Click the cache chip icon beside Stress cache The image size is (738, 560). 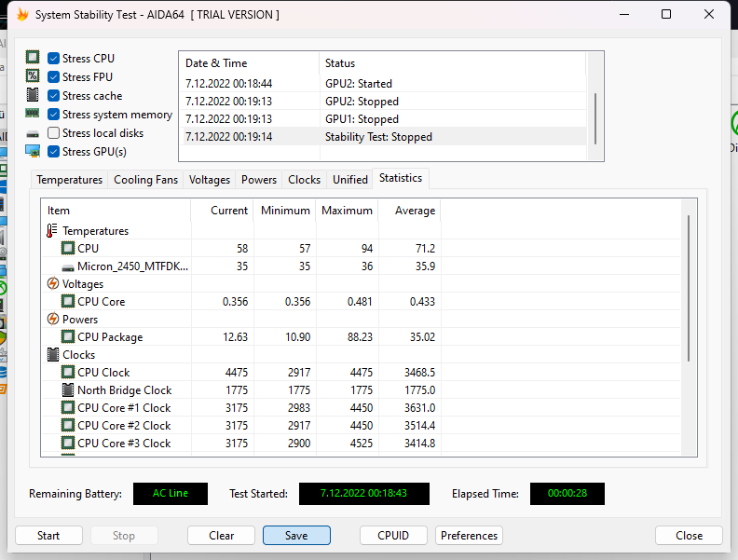click(33, 95)
